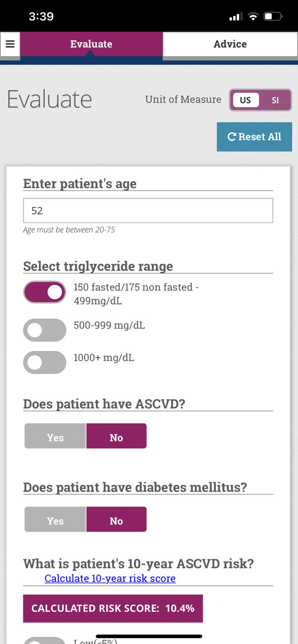The height and width of the screenshot is (644, 298).
Task: Enable the 500-999 mg/dL triglyceride range
Action: point(45,330)
